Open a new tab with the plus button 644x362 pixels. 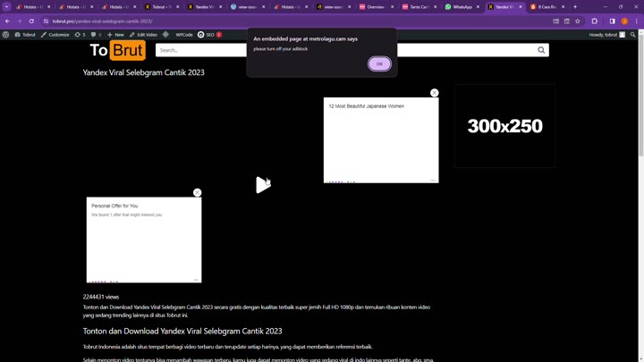pos(575,7)
